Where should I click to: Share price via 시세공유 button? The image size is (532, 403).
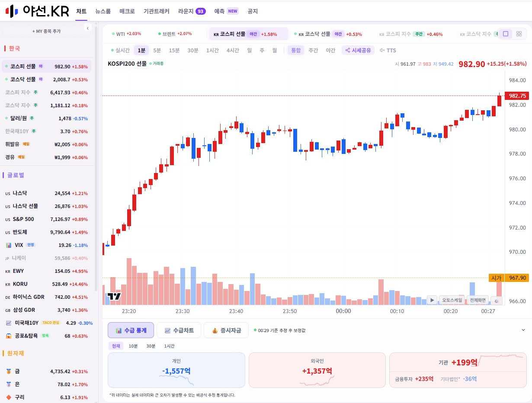(358, 51)
